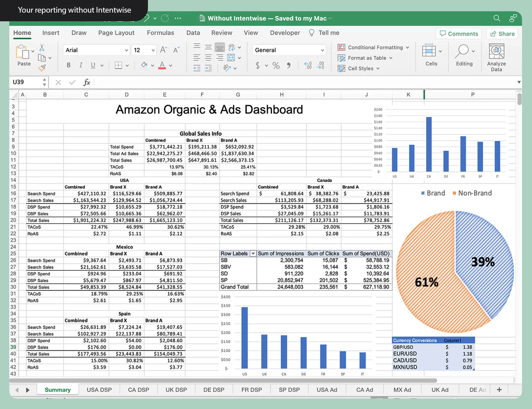Click the Share button
532x409 pixels.
502,34
